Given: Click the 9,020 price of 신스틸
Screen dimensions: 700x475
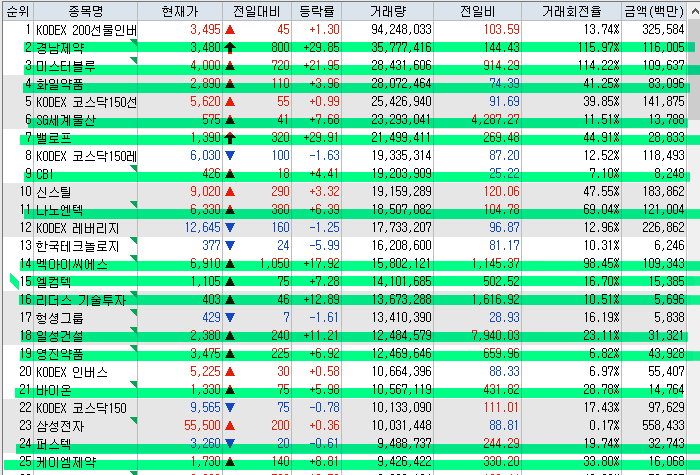Looking at the screenshot, I should click(205, 192).
